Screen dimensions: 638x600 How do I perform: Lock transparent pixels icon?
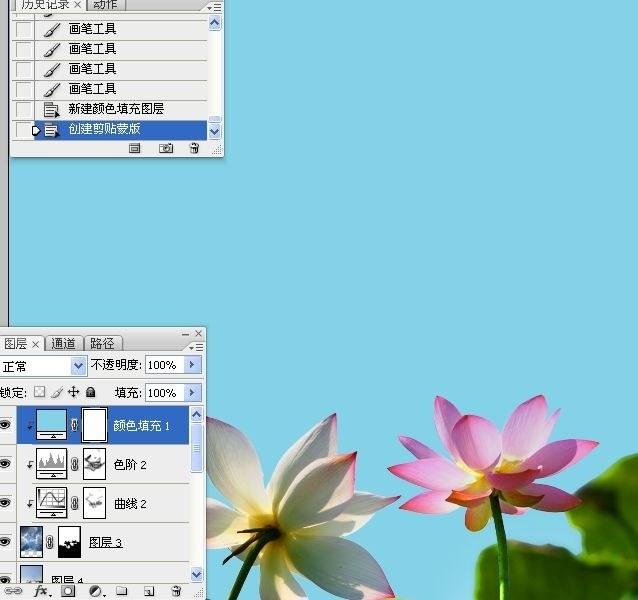click(39, 392)
